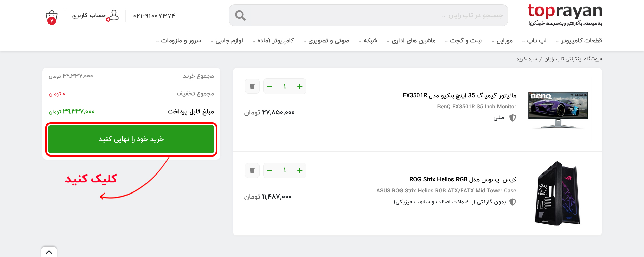Click the price ۲۷,۸۵۰,۰۰۰ تومان
644x257 pixels.
269,112
